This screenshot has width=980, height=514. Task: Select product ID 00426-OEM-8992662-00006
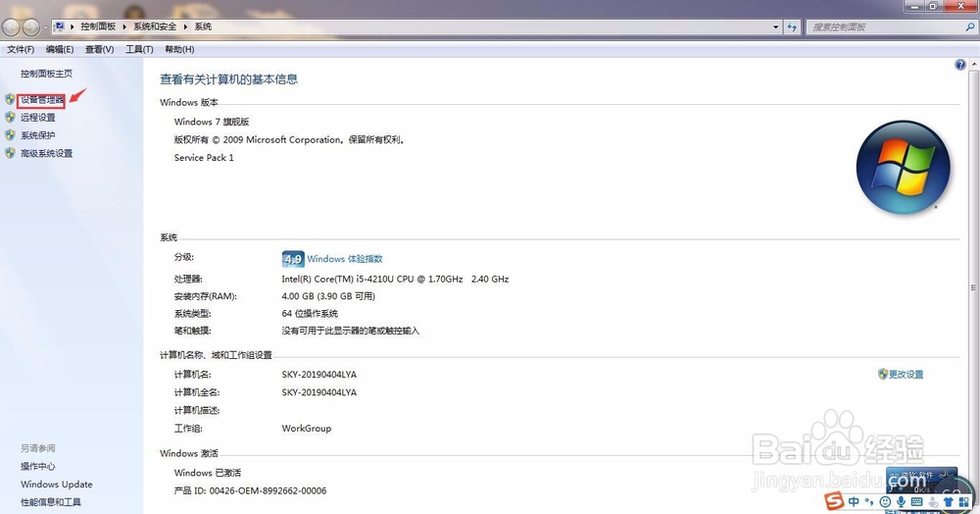(x=269, y=490)
